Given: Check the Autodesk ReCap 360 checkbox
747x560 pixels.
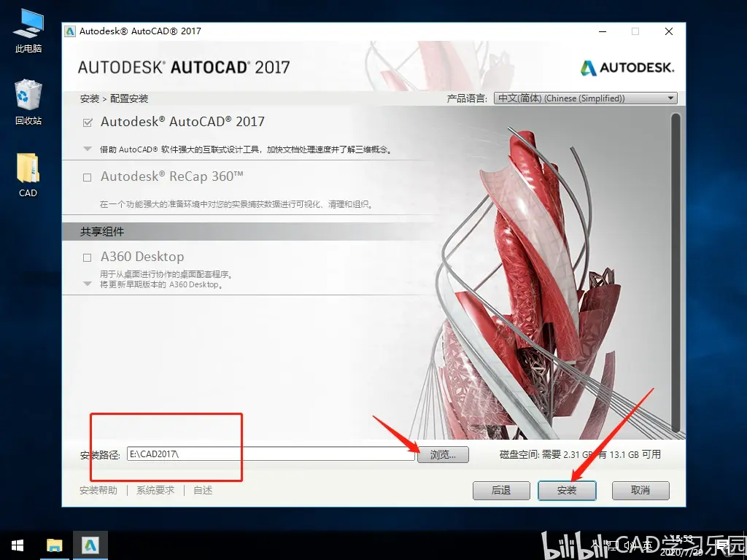Looking at the screenshot, I should (88, 178).
